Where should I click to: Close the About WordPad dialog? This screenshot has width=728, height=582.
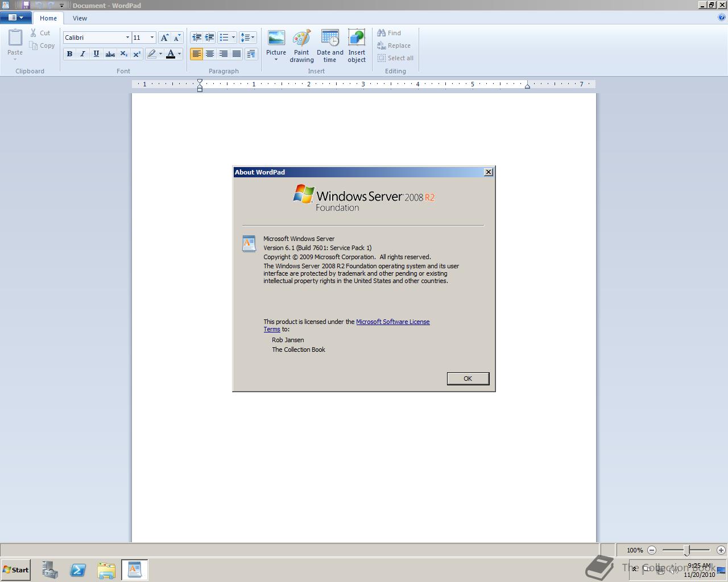click(x=488, y=172)
